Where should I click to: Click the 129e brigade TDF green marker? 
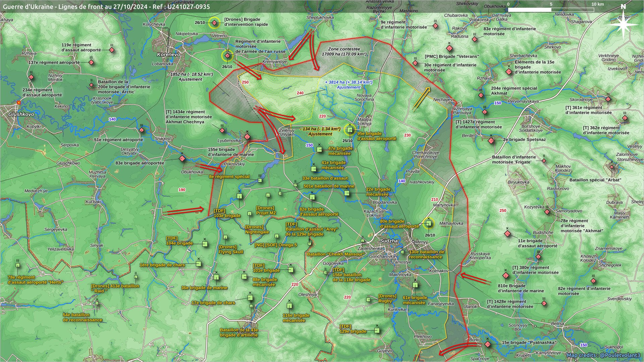click(x=377, y=330)
